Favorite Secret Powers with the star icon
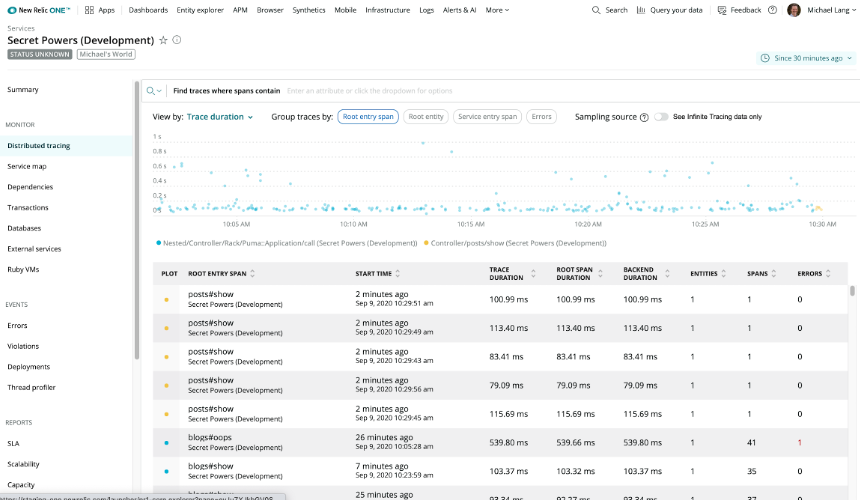The image size is (860, 500). 163,40
